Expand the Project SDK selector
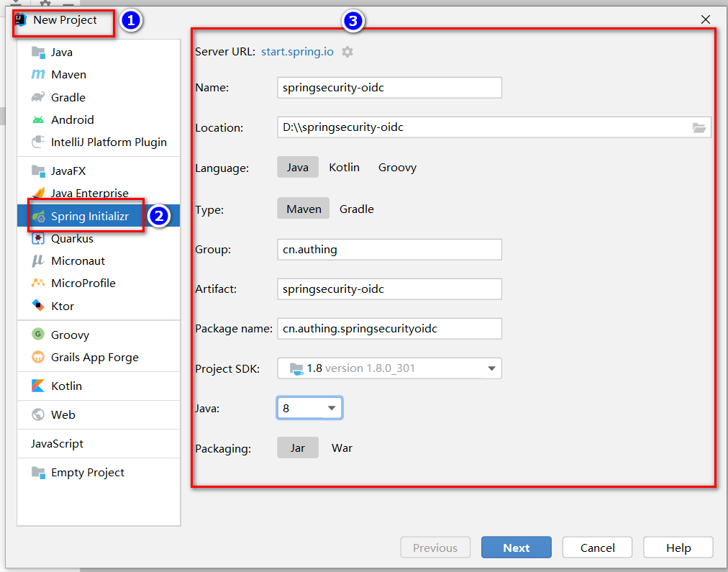 (x=492, y=368)
